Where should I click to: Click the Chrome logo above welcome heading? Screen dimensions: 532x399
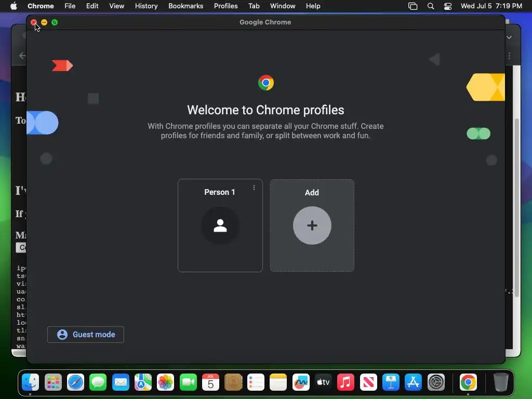tap(266, 83)
